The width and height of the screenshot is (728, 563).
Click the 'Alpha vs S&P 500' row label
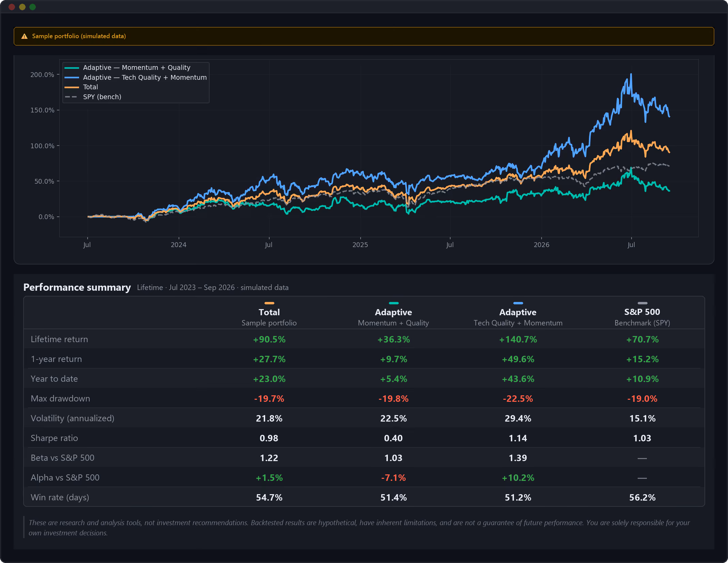(65, 478)
